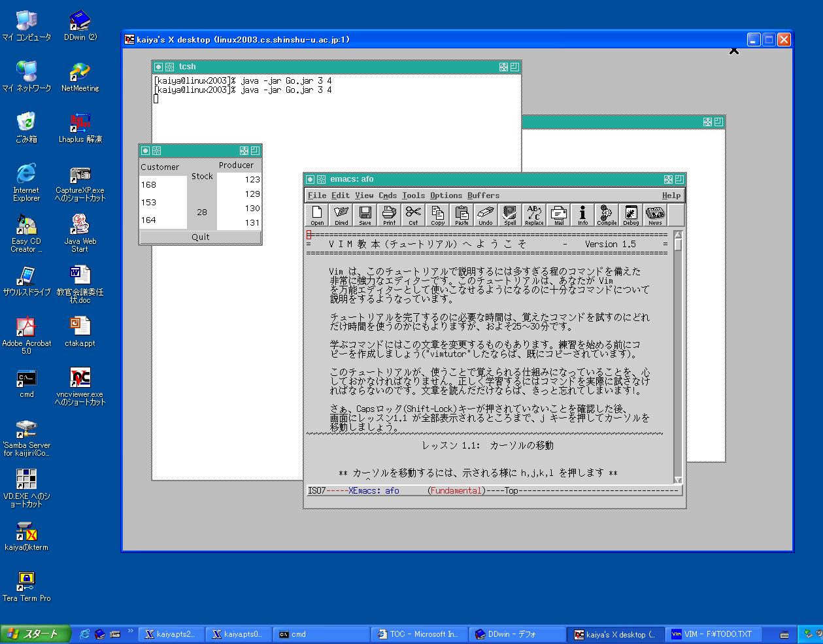Click the Undo eraser icon
The height and width of the screenshot is (644, 823).
pyautogui.click(x=486, y=215)
